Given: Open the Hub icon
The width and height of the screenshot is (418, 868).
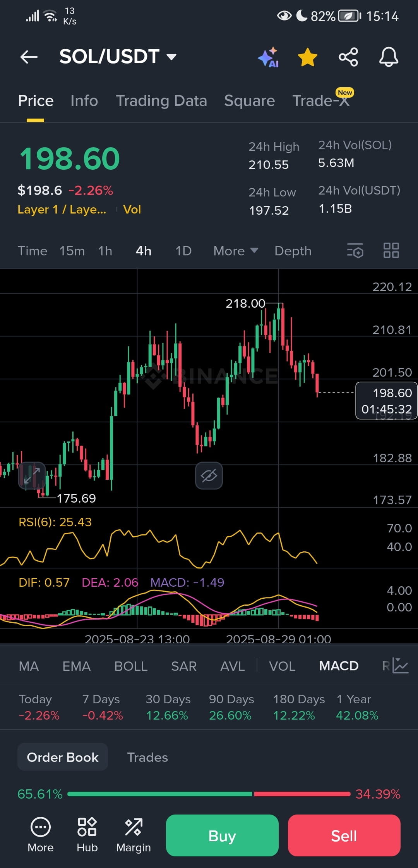Looking at the screenshot, I should 87,835.
